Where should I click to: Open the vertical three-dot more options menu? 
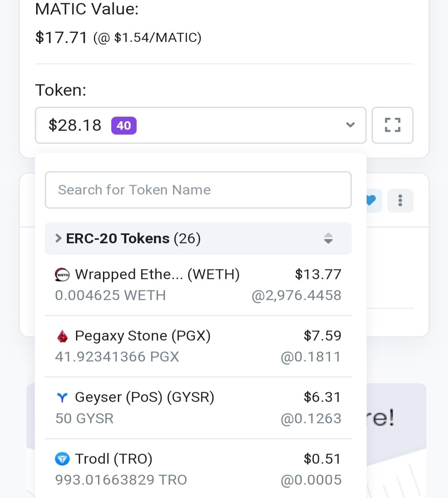400,201
